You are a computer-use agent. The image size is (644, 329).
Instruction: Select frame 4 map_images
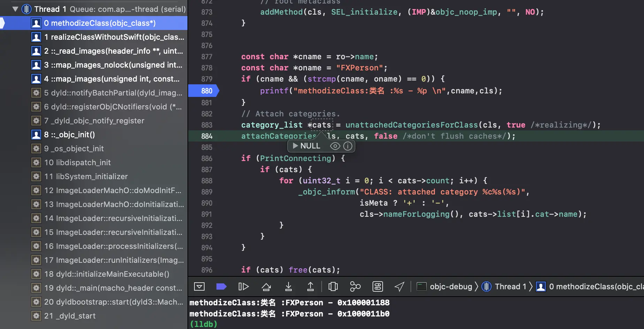(x=94, y=79)
